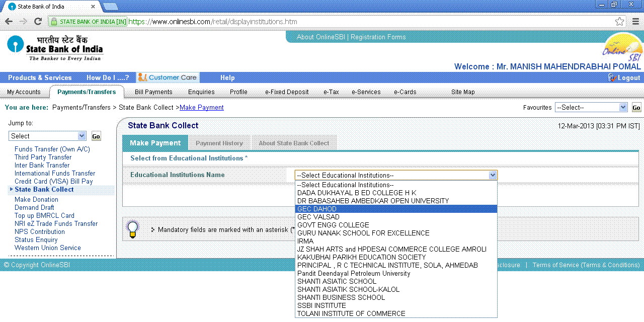
Task: Click the browser reload icon
Action: tap(38, 22)
